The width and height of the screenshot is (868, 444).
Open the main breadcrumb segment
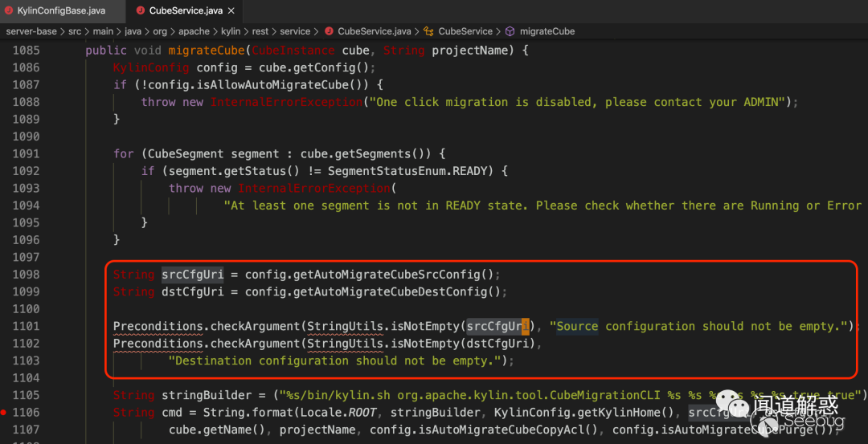pos(103,31)
